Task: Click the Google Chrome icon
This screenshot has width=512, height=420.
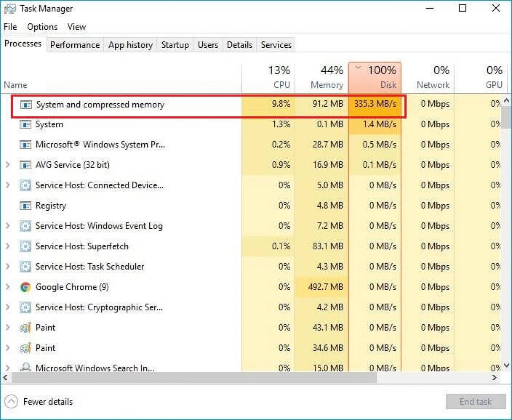Action: pyautogui.click(x=26, y=287)
